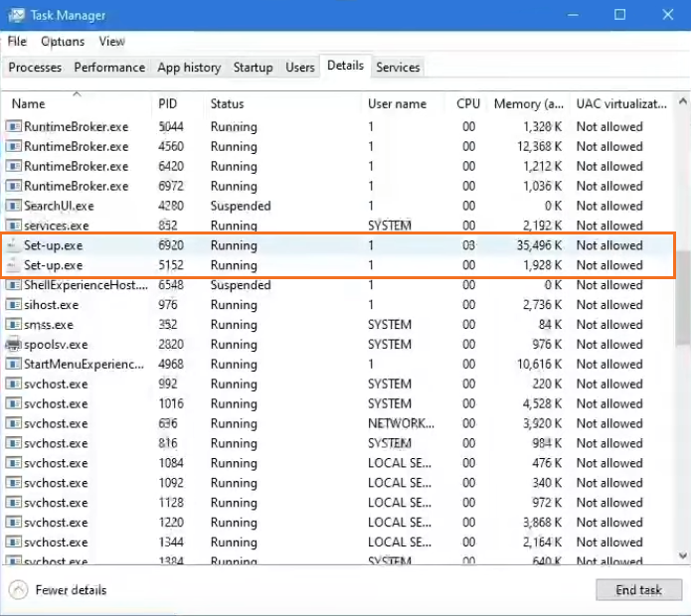Click icon of svchost.exe PID 1092

tap(13, 483)
